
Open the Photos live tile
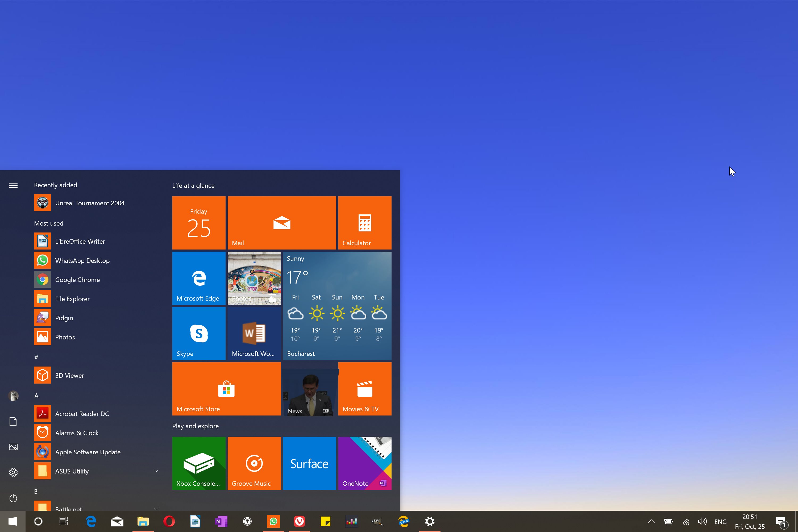click(254, 278)
